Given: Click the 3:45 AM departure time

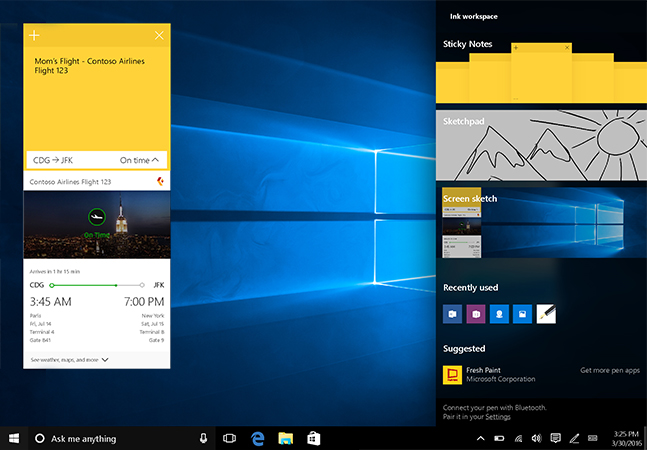Looking at the screenshot, I should coord(50,302).
